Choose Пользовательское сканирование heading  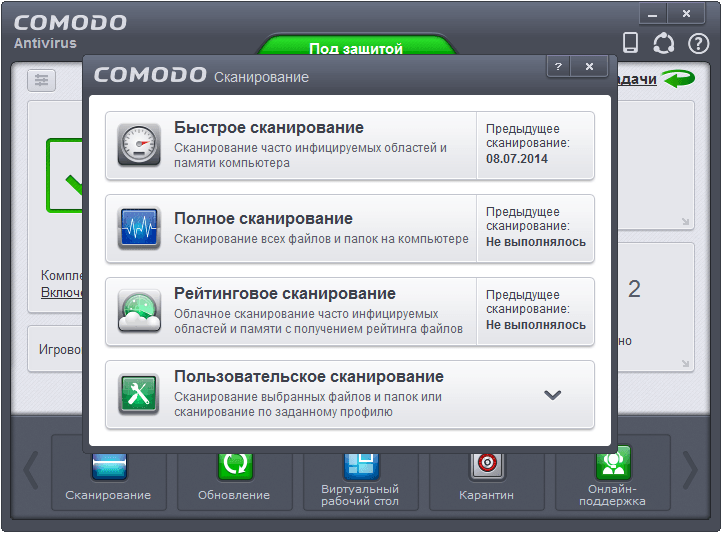[x=309, y=377]
